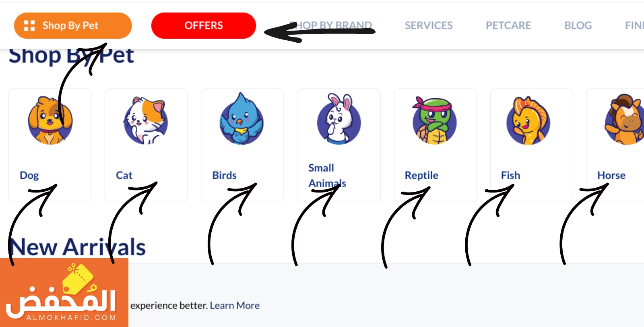Choose the blue bird icon

tap(242, 119)
